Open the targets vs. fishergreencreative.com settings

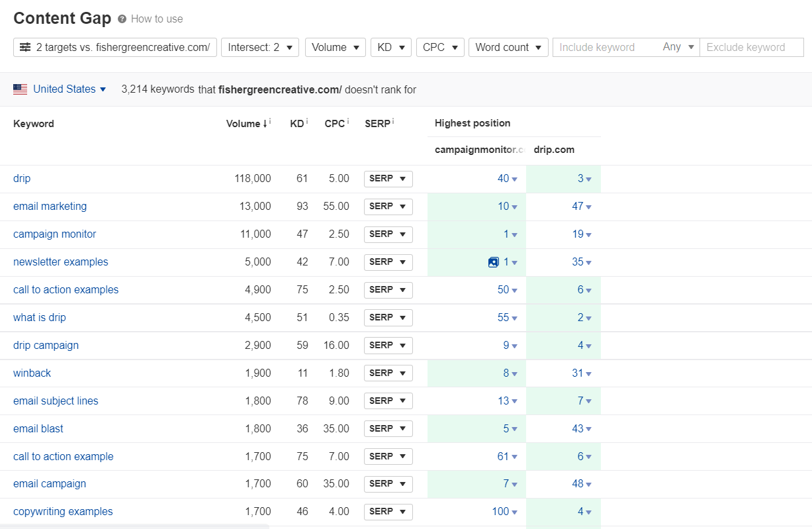click(115, 48)
